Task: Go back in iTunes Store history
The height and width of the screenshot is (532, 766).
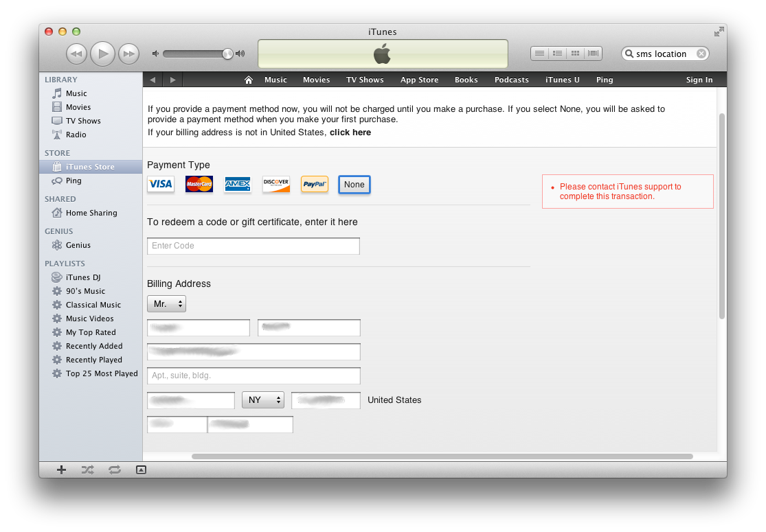Action: [x=153, y=80]
